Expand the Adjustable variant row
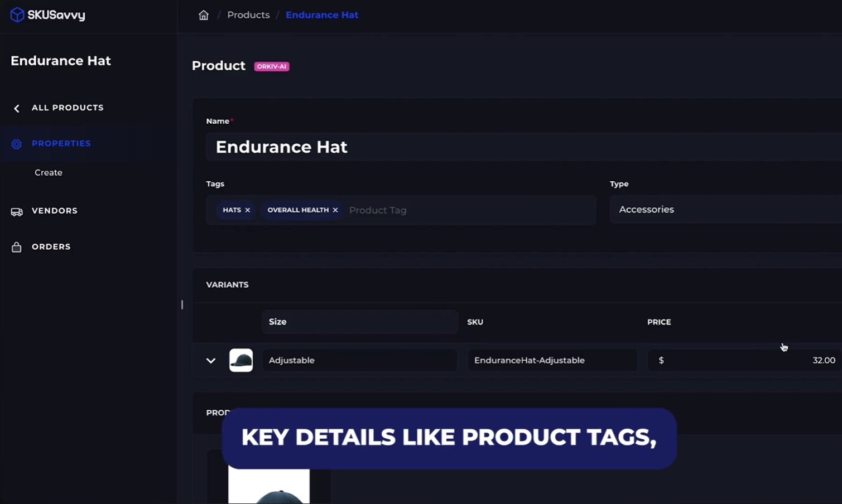842x504 pixels. [x=211, y=361]
